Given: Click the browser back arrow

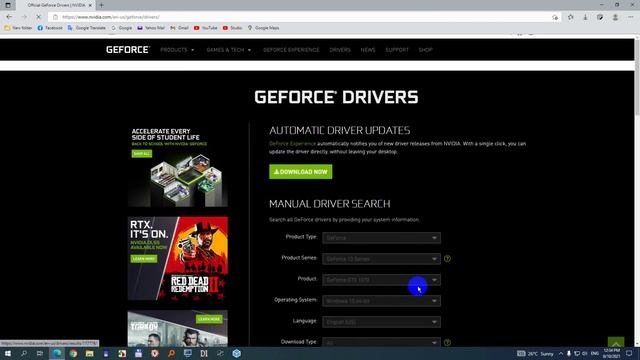Looking at the screenshot, I should 9,17.
